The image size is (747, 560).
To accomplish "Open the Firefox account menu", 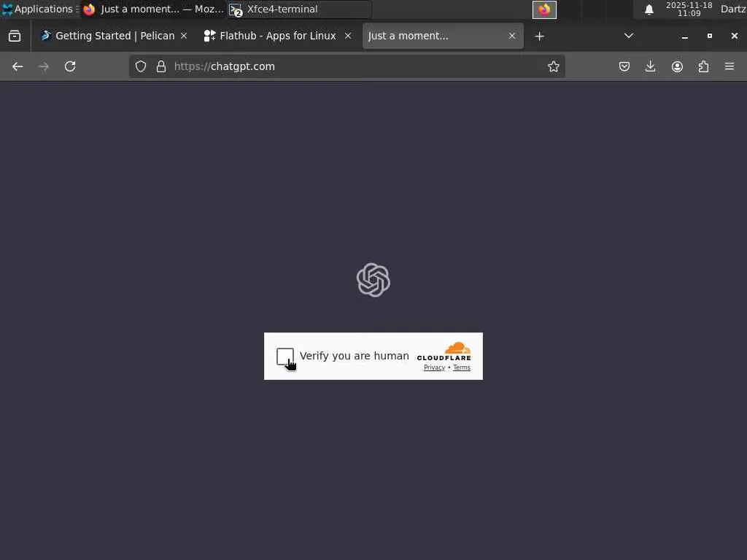I will pos(677,66).
